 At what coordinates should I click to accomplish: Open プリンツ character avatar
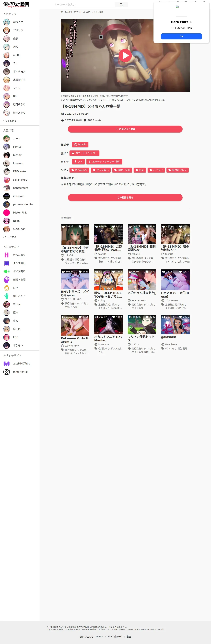click(x=7, y=30)
